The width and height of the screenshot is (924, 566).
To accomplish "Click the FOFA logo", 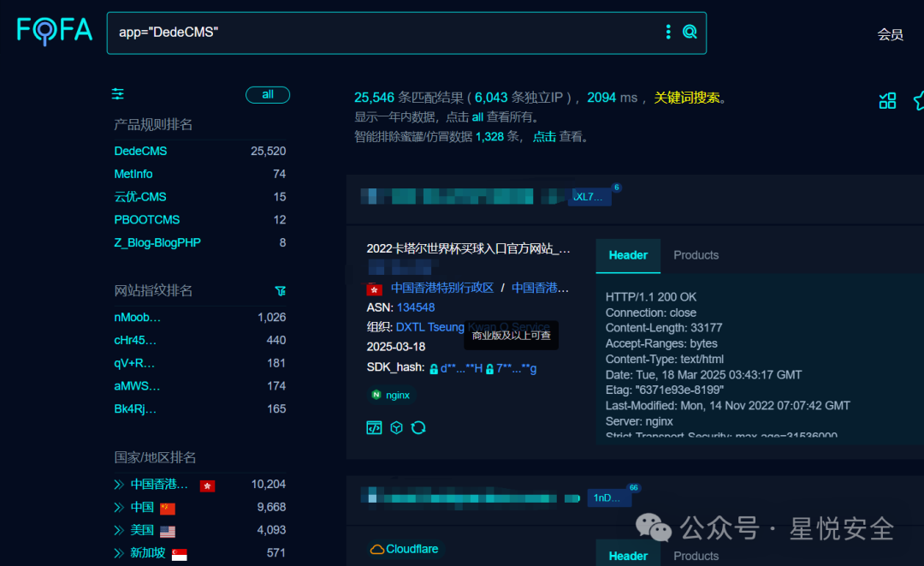I will [55, 31].
